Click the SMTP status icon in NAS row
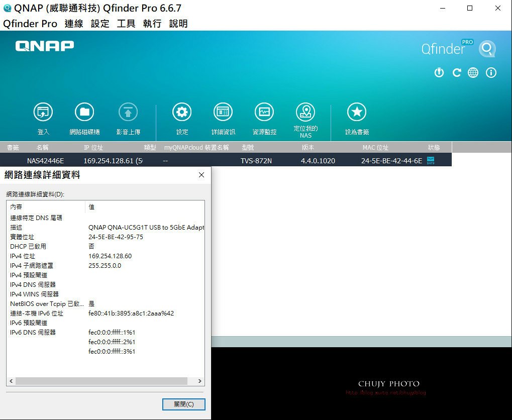 (431, 161)
